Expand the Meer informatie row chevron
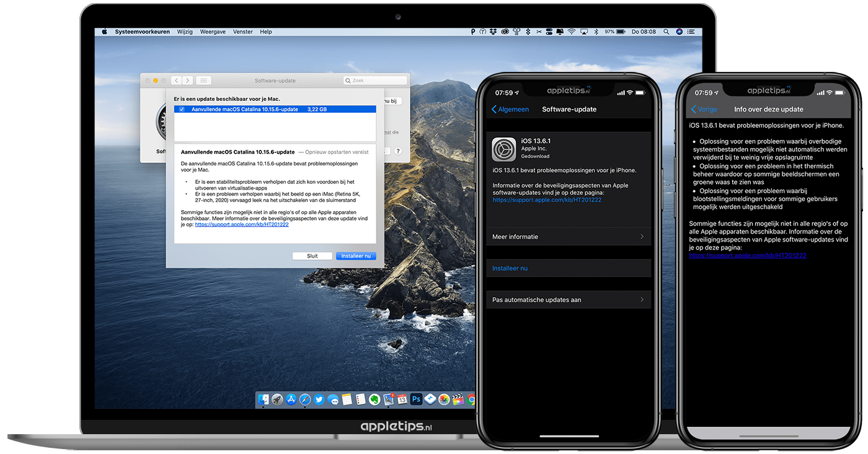Viewport: 868px width, 454px height. 642,237
